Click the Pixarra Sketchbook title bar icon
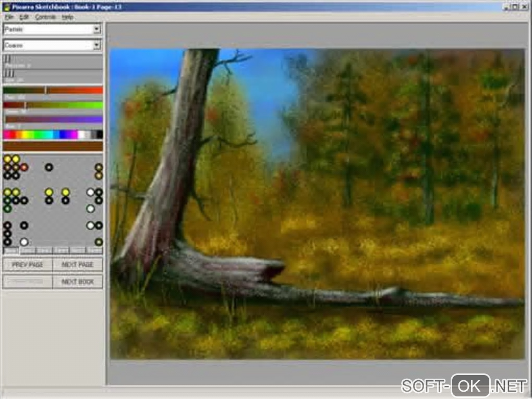 tap(6, 7)
